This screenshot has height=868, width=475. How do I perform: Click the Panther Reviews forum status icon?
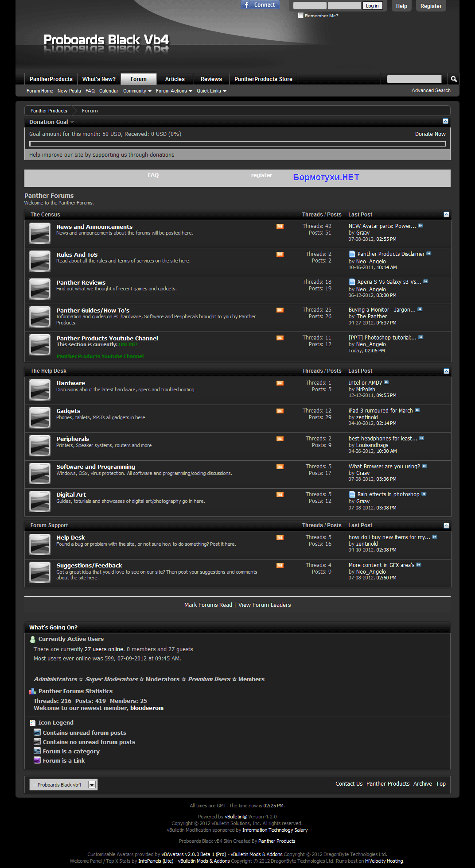pos(40,289)
